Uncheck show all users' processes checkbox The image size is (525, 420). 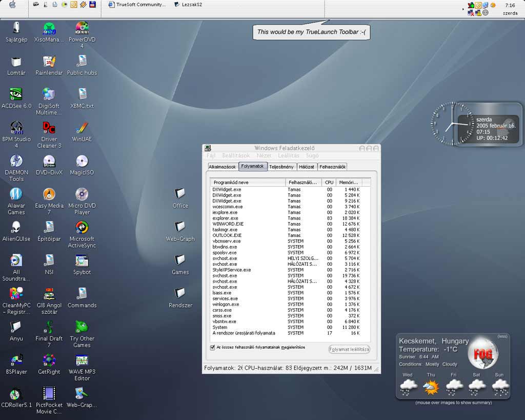(213, 348)
